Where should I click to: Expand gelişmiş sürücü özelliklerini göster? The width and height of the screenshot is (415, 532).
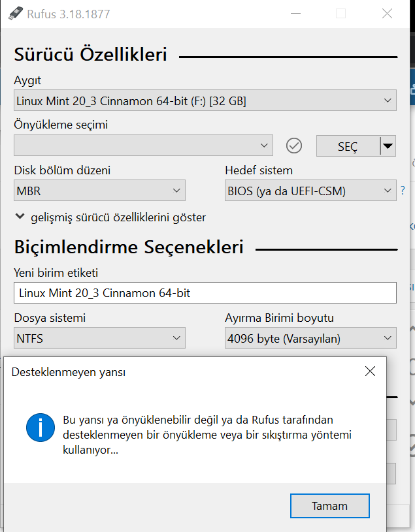pyautogui.click(x=110, y=217)
